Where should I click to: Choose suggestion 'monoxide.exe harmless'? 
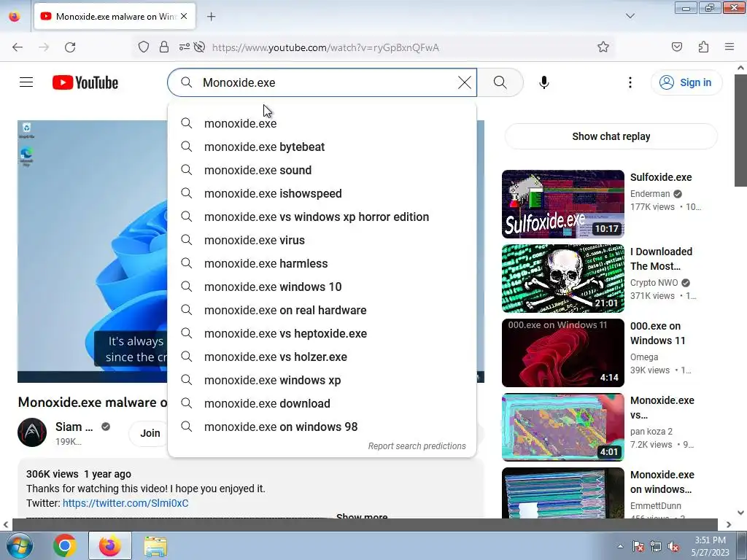(x=322, y=263)
